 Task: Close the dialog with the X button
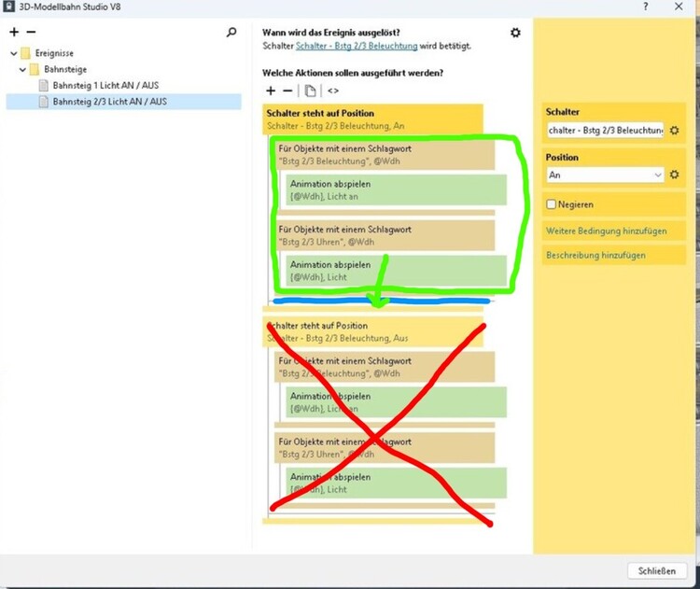679,7
